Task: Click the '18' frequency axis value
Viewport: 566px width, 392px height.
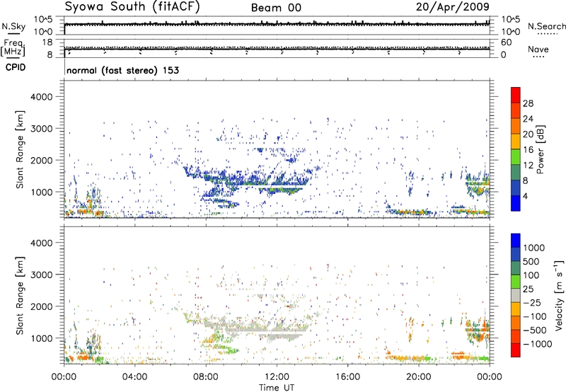Action: (x=47, y=42)
